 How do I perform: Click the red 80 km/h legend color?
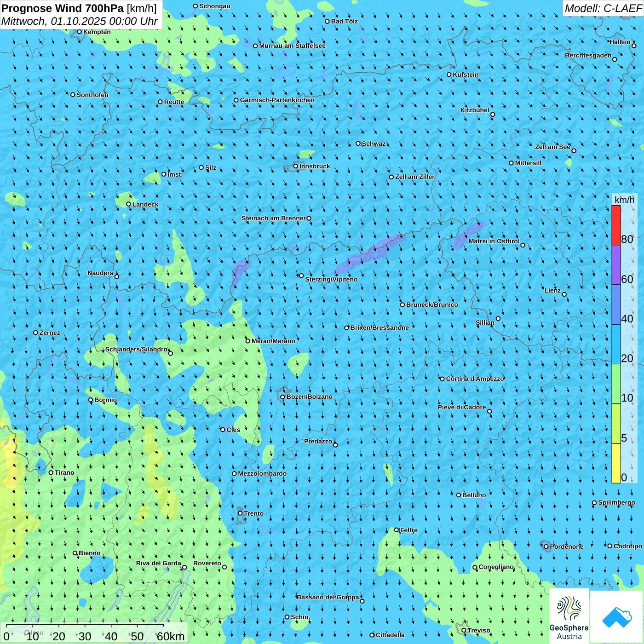(x=616, y=225)
